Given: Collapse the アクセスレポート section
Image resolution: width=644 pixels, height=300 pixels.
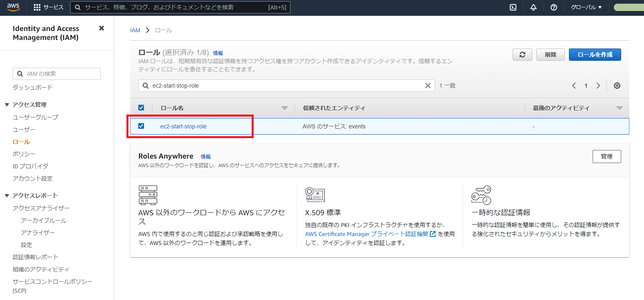Looking at the screenshot, I should point(7,196).
